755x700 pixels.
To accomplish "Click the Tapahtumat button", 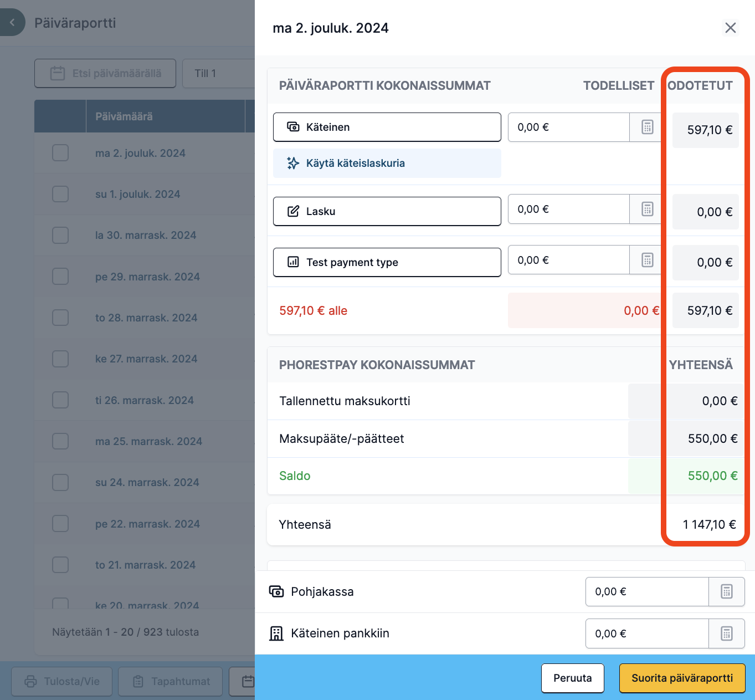I will 171,681.
